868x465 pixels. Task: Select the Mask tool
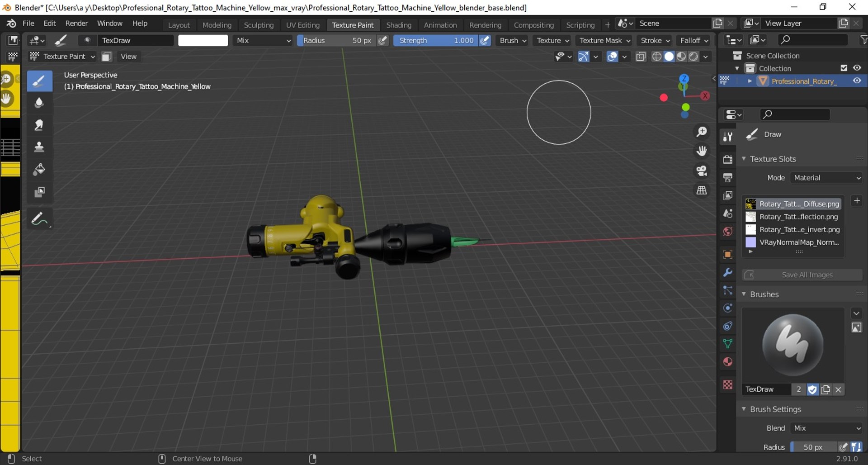tap(39, 192)
